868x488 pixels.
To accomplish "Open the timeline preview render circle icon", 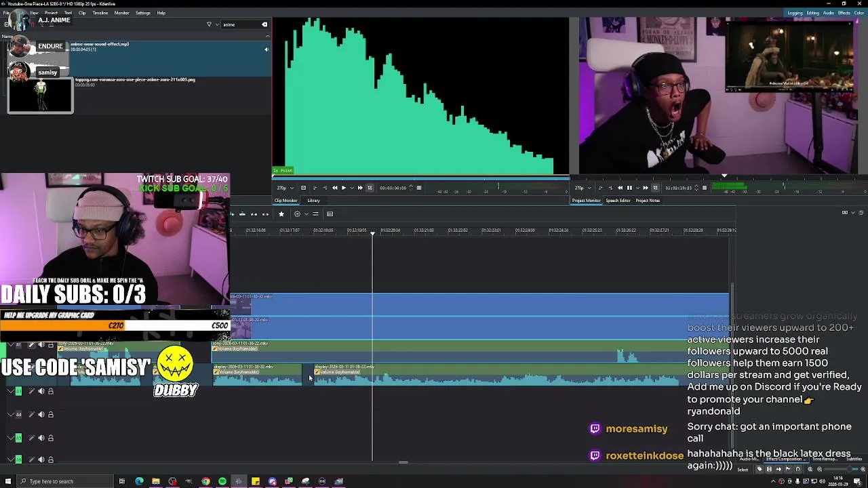I will pyautogui.click(x=297, y=214).
